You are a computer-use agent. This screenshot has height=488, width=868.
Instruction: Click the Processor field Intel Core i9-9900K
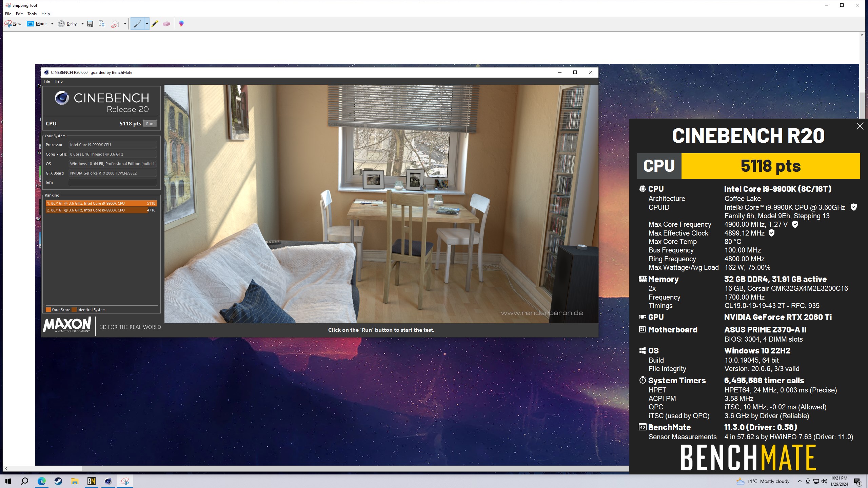pos(113,145)
